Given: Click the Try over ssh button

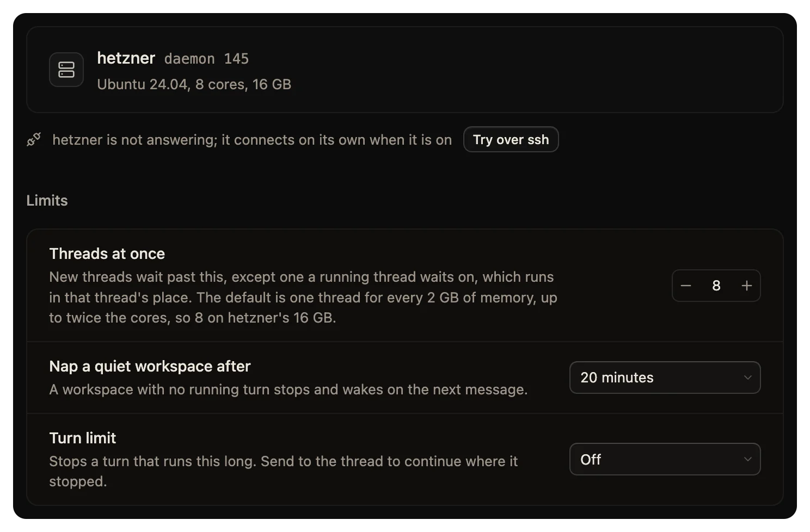Looking at the screenshot, I should point(511,139).
